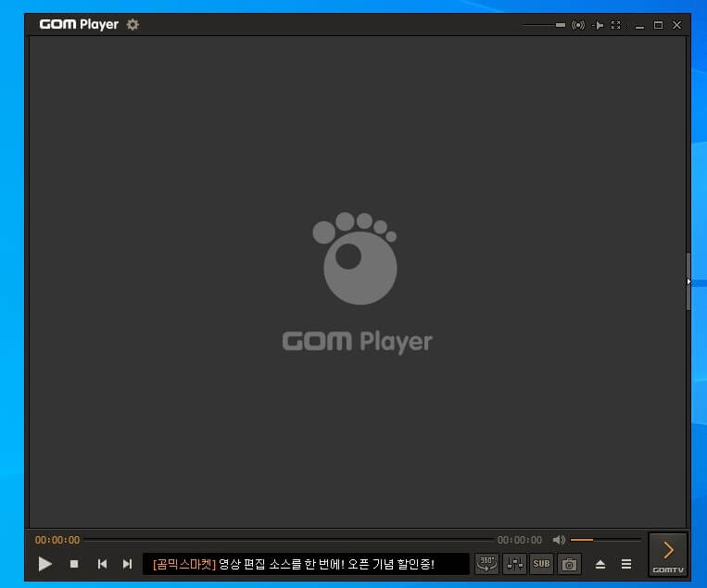Viewport: 707px width, 588px height.
Task: Skip to the next track
Action: (128, 564)
